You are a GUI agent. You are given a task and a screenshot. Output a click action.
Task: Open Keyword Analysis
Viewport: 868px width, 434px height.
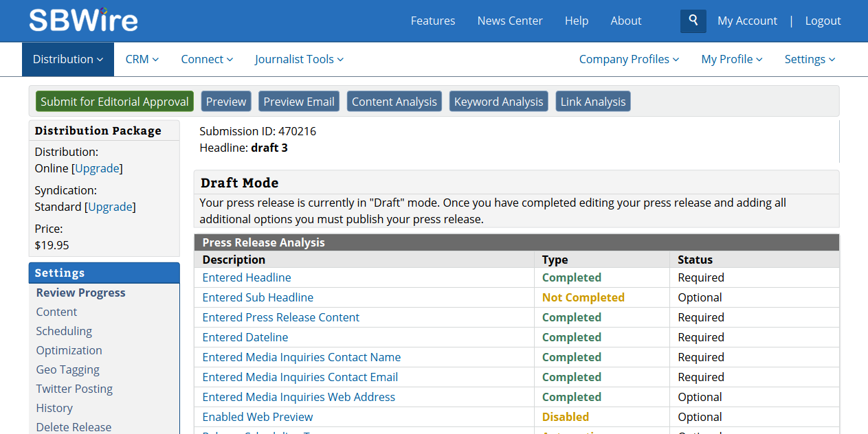[x=499, y=102]
